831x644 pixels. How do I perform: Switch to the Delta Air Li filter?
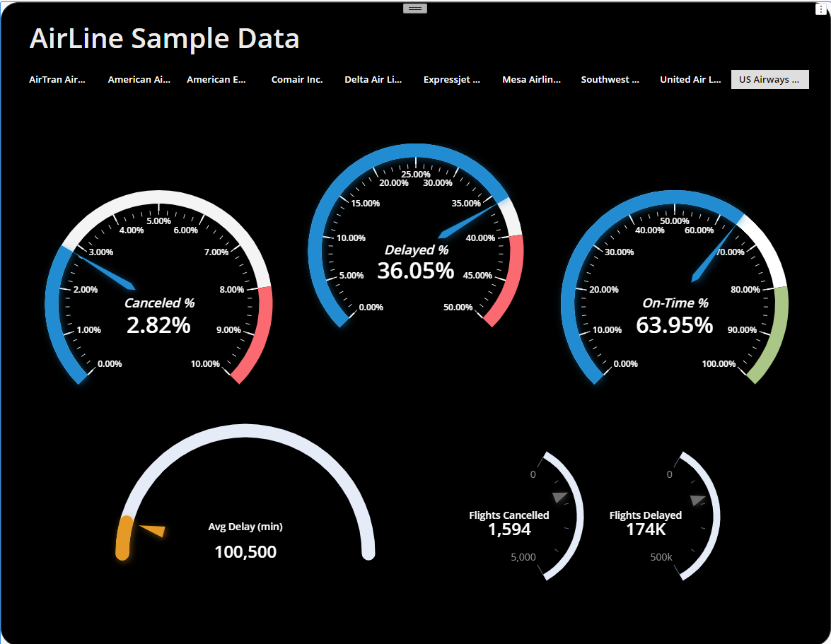point(373,79)
